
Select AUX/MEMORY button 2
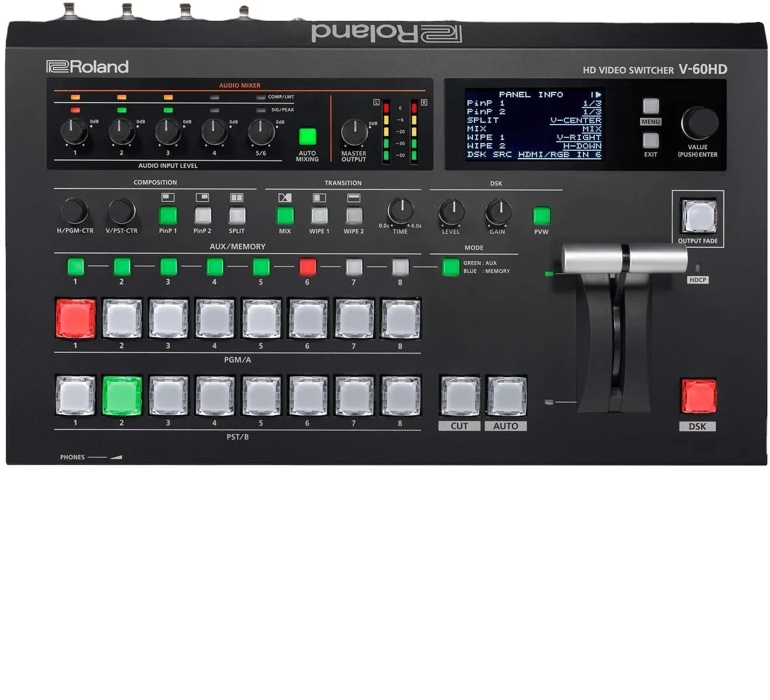tap(122, 267)
